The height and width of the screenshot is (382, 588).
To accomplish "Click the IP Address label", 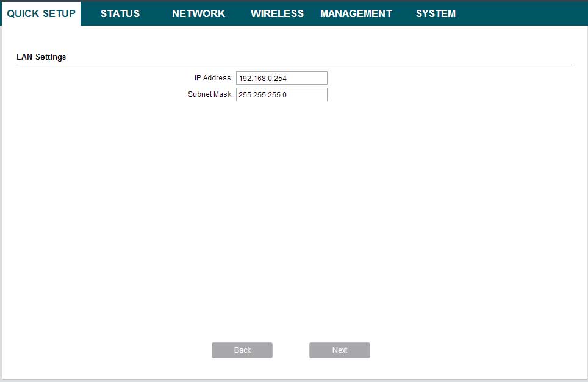I will click(x=213, y=78).
